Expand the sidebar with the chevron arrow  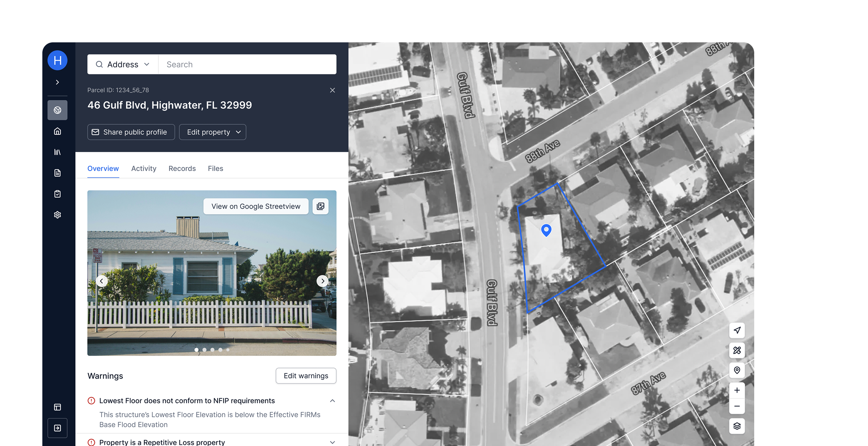coord(57,82)
